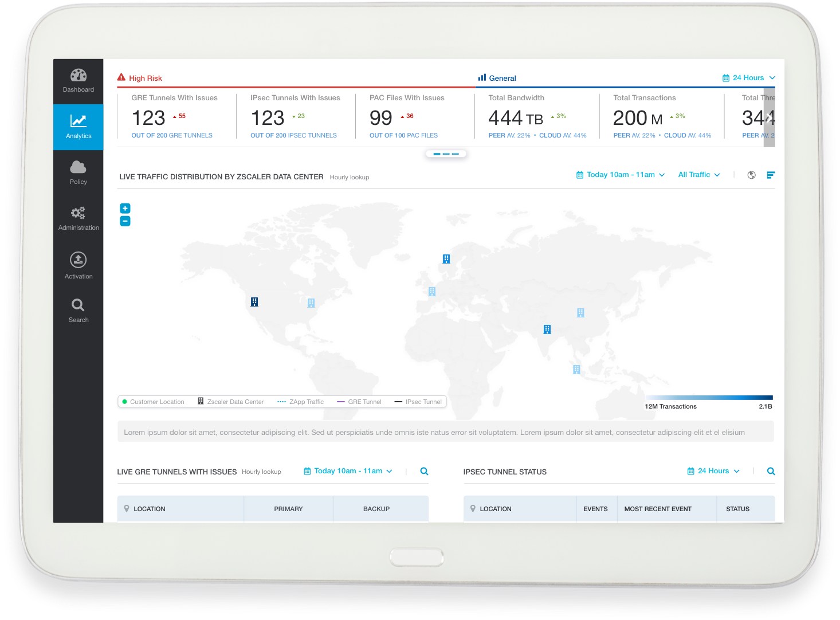The width and height of the screenshot is (840, 620).
Task: Click OUT OF 200 GRE TUNNELS link
Action: click(172, 136)
